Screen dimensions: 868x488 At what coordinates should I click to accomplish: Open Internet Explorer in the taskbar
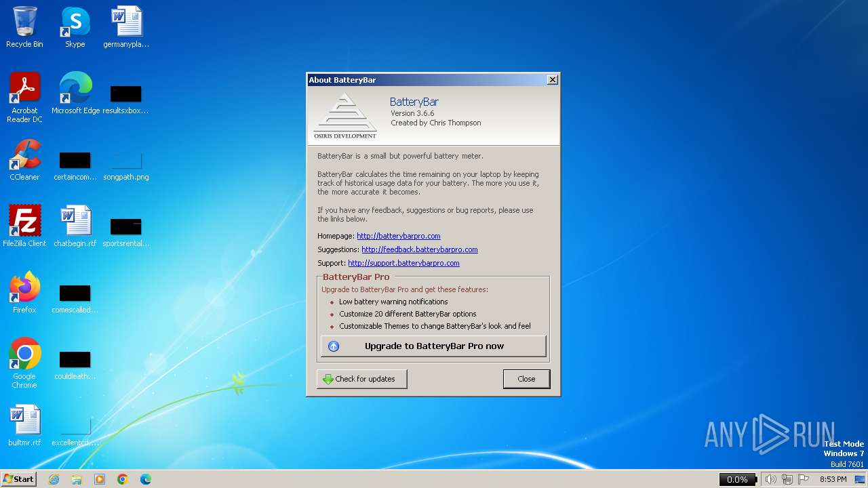tap(54, 479)
